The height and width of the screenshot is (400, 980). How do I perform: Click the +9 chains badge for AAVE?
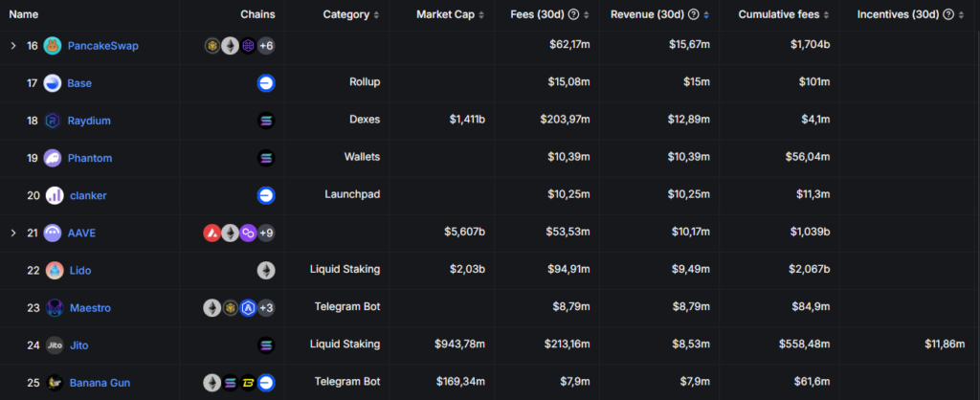[267, 233]
